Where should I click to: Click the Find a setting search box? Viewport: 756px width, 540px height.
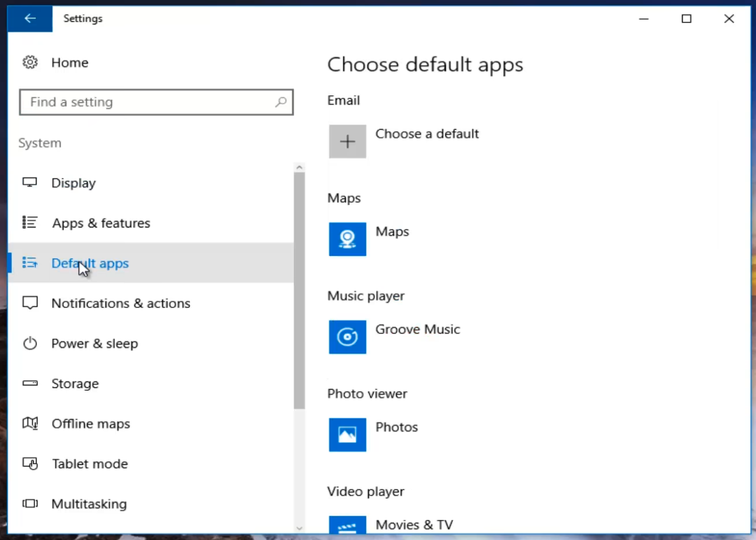156,102
